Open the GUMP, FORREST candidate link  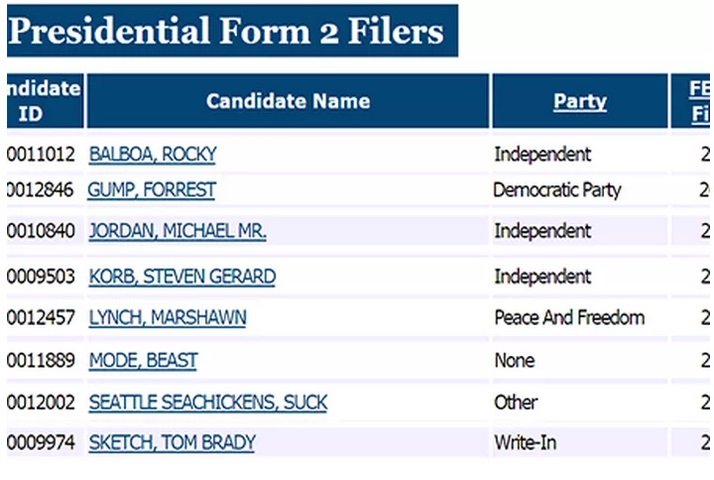click(x=151, y=190)
